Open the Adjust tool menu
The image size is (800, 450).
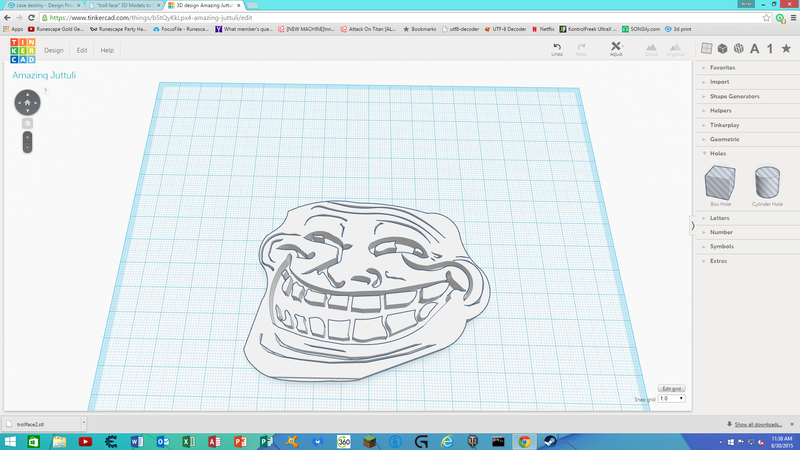(616, 49)
